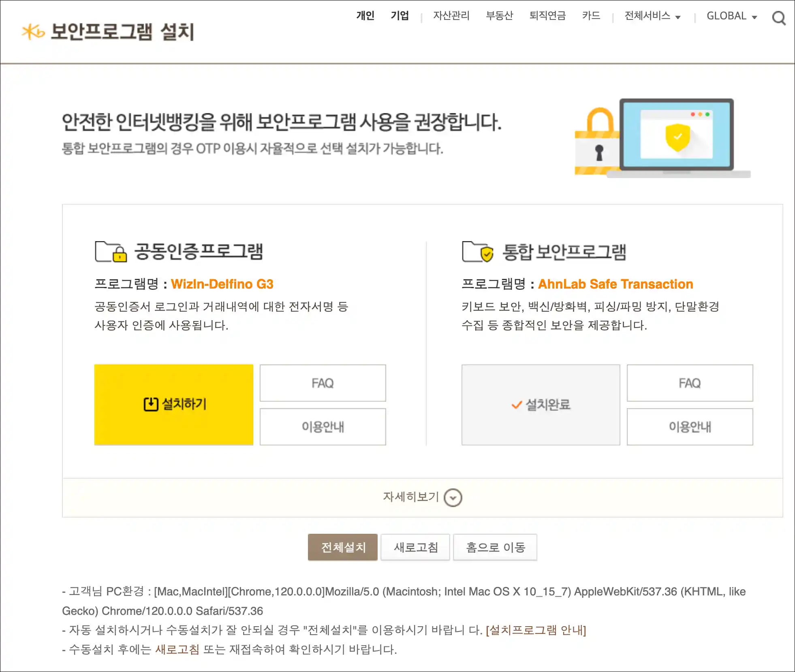The height and width of the screenshot is (672, 795).
Task: Click the 새로고침 button
Action: click(x=415, y=547)
